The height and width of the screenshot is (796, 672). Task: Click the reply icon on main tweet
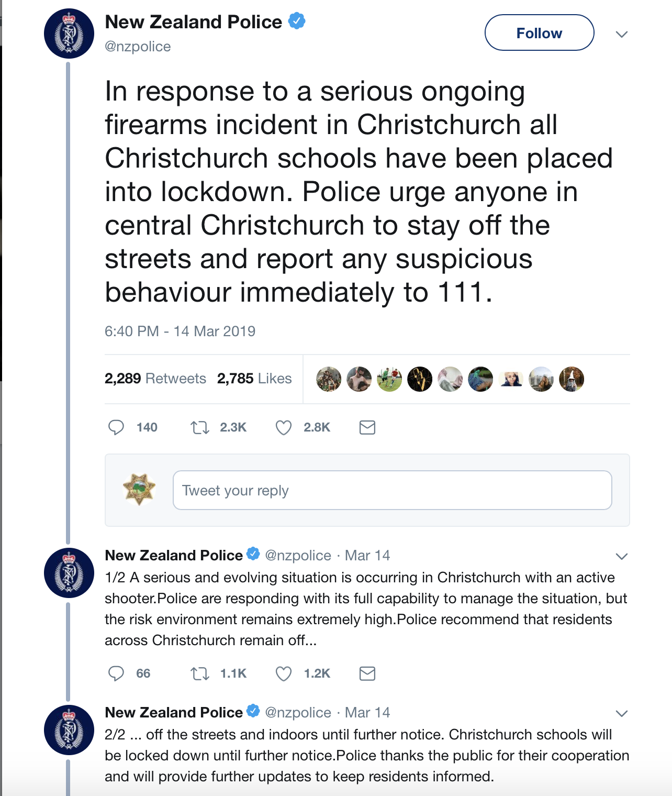coord(116,427)
